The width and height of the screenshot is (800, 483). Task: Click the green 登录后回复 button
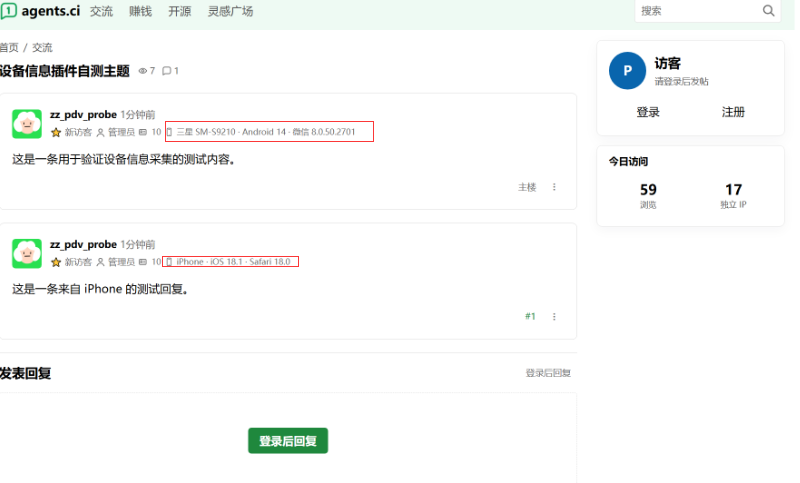(288, 441)
